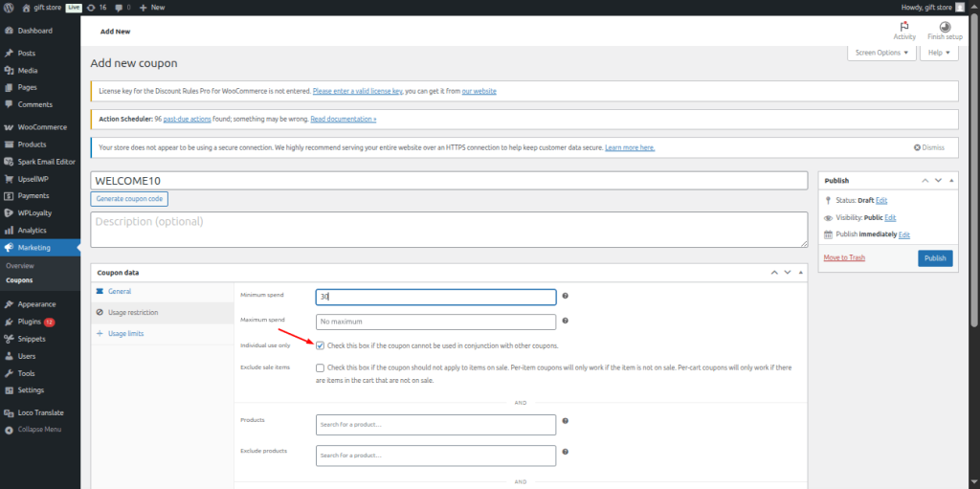The height and width of the screenshot is (489, 980).
Task: Click the Users icon in sidebar
Action: [x=9, y=356]
